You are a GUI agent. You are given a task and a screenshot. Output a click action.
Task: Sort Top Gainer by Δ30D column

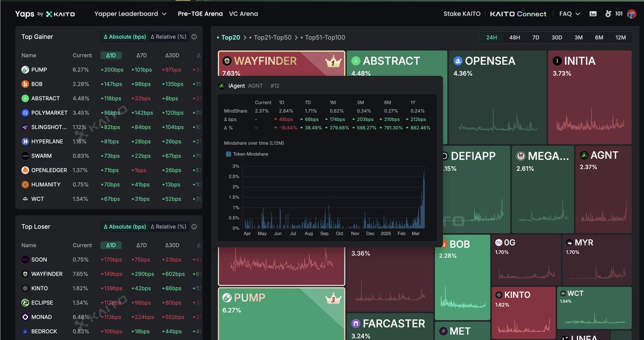coord(172,55)
